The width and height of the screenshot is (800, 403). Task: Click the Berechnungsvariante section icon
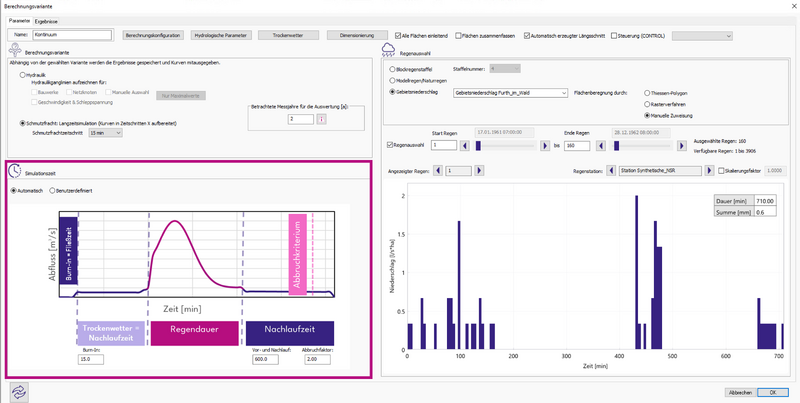(15, 50)
